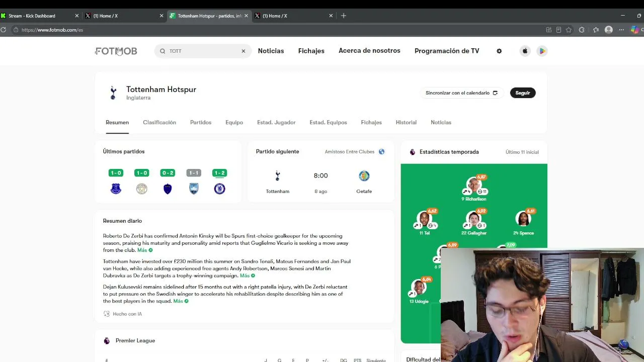Click Más after the £230 million summary
Screen dimensions: 644x362
point(248,276)
